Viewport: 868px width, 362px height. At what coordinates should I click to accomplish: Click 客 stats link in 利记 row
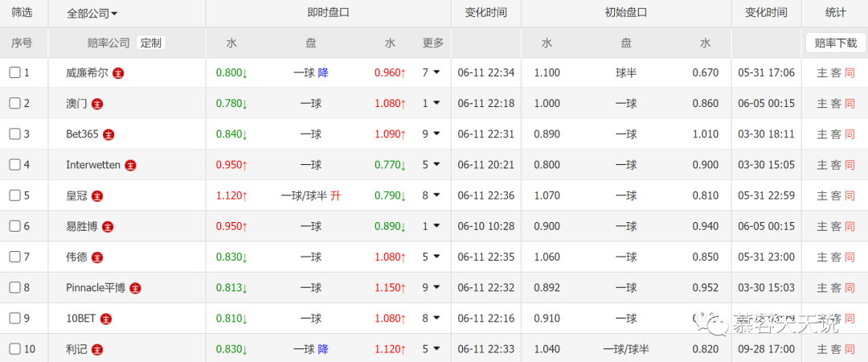pyautogui.click(x=836, y=349)
